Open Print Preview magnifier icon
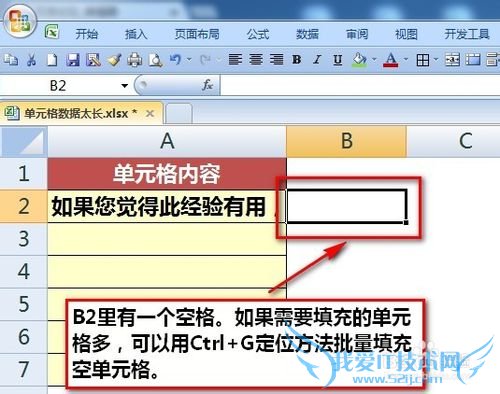Image resolution: width=500 pixels, height=394 pixels. (x=155, y=60)
